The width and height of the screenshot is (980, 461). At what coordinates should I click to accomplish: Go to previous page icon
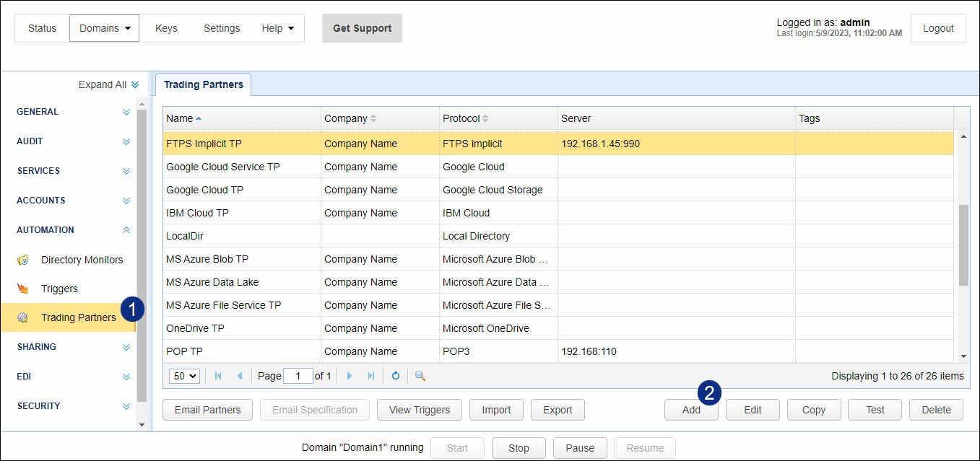click(240, 376)
